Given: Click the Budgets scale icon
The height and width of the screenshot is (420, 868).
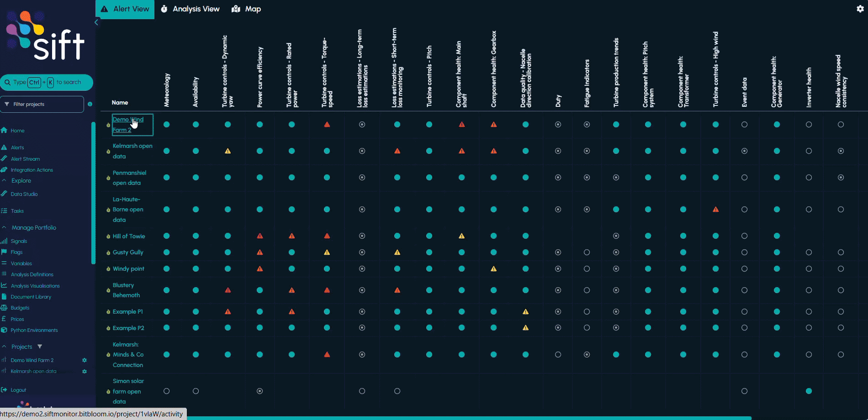Looking at the screenshot, I should [4, 308].
